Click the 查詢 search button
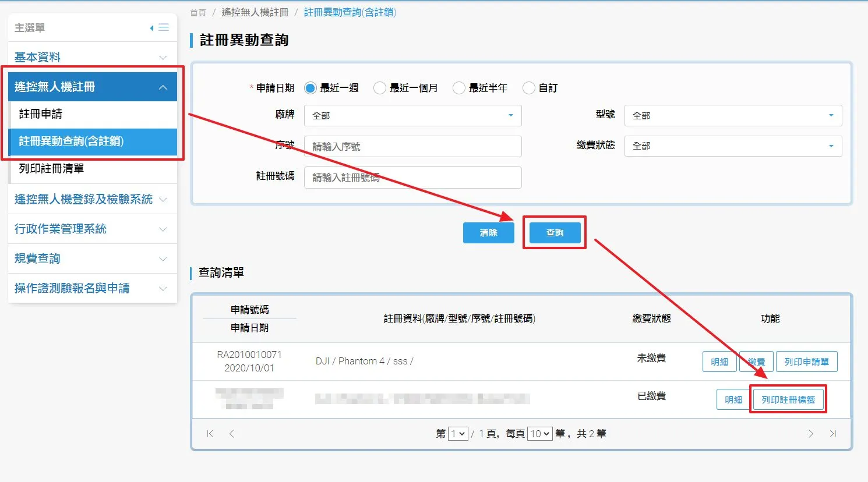Image resolution: width=868 pixels, height=482 pixels. [x=555, y=233]
